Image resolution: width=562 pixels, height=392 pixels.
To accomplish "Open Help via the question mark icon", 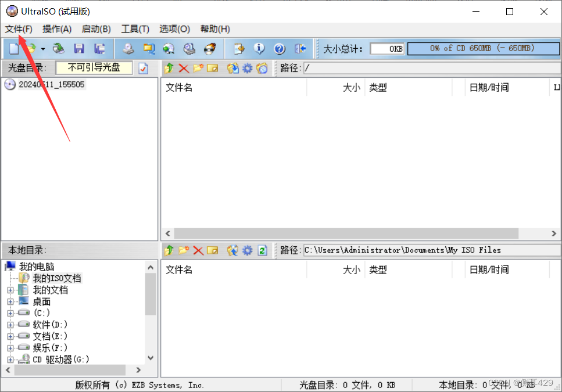I will (x=280, y=48).
